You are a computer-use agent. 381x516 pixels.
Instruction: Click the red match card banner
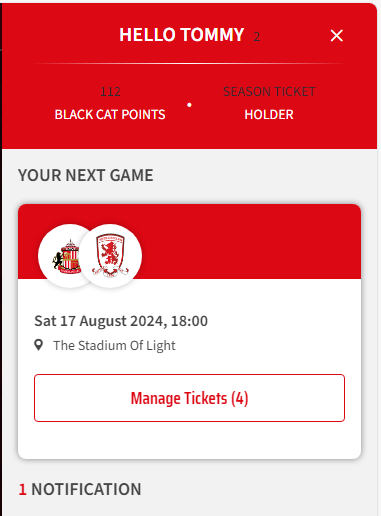(189, 242)
